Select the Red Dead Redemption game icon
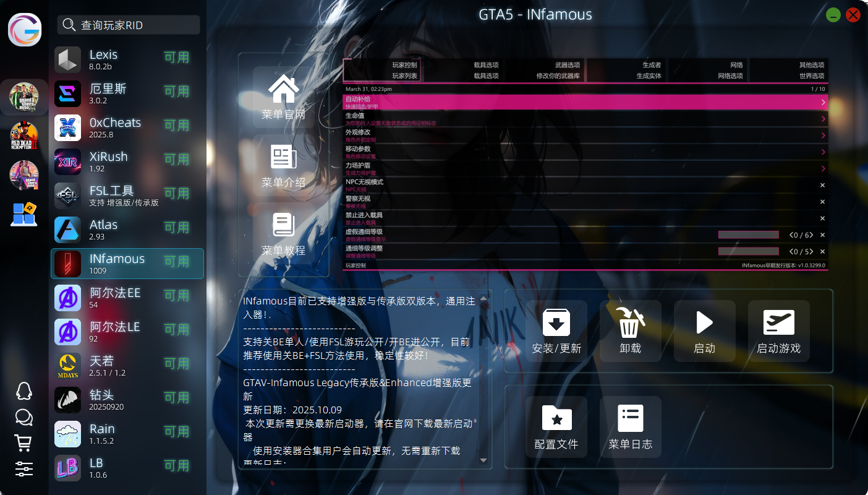This screenshot has width=868, height=495. [x=24, y=136]
